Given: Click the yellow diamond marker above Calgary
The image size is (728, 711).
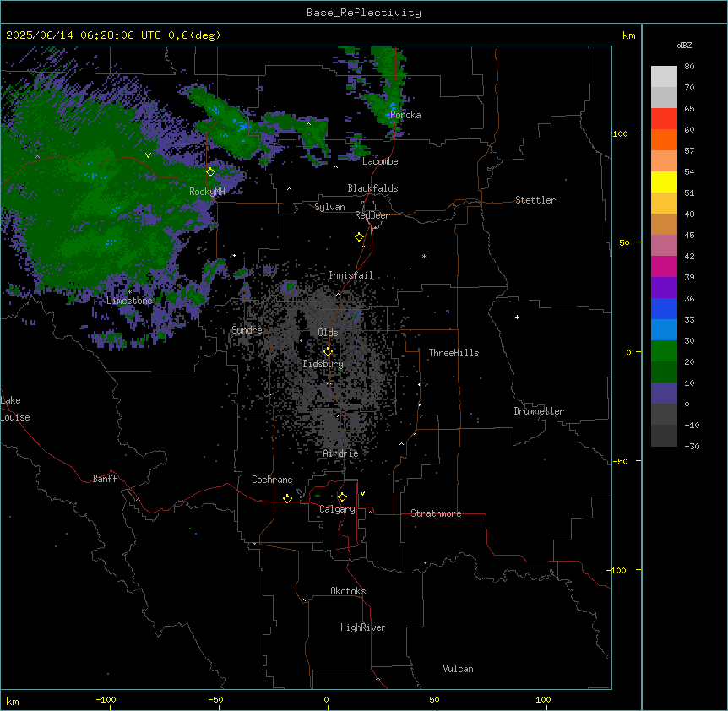Looking at the screenshot, I should [x=342, y=497].
